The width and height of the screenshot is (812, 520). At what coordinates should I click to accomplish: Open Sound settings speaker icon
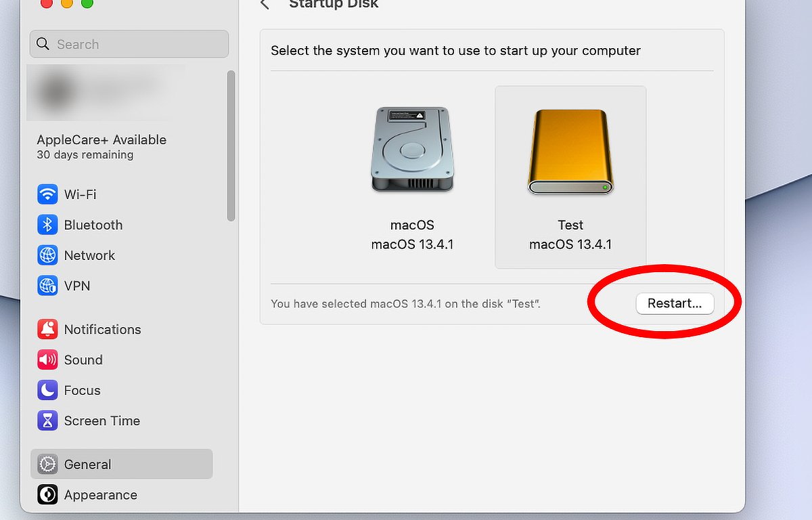[47, 360]
